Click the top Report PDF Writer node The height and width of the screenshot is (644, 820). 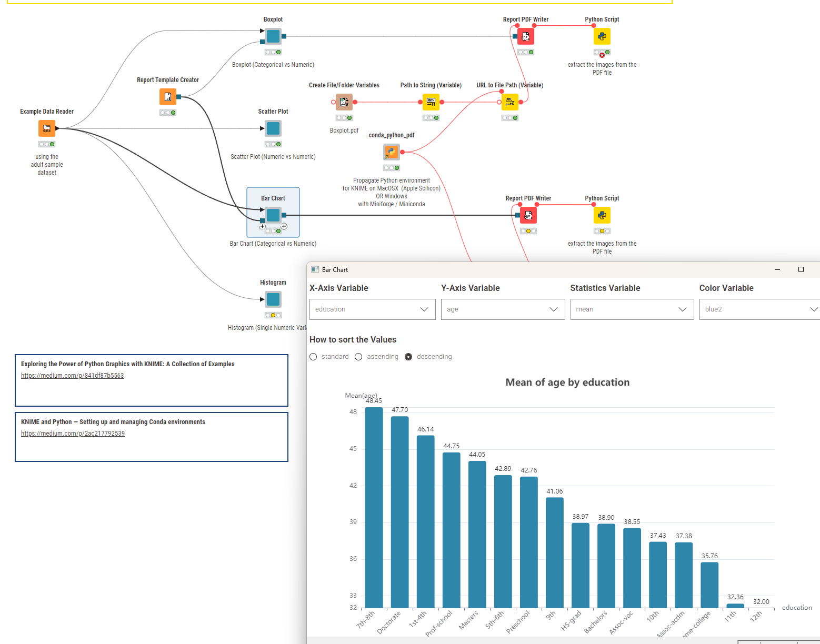tap(525, 36)
